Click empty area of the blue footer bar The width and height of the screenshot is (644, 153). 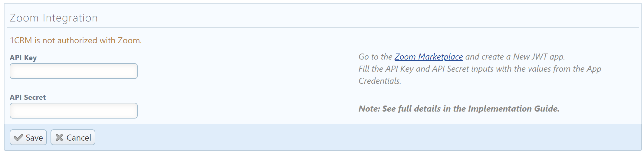(363, 137)
